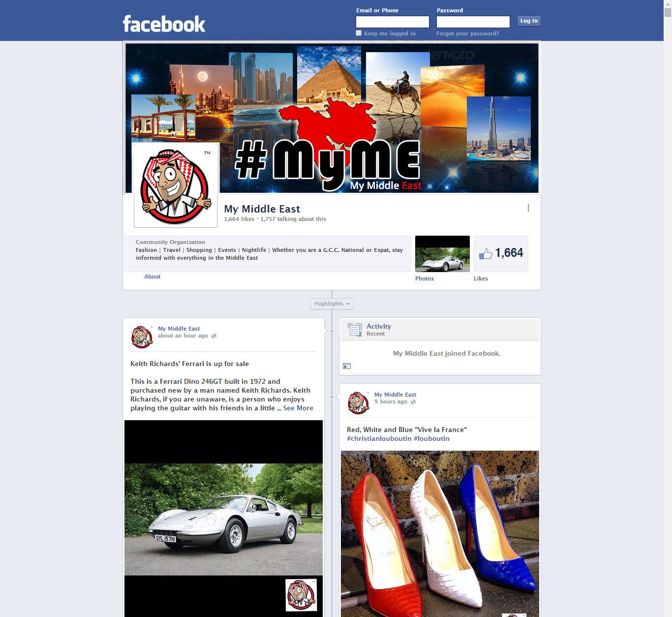The height and width of the screenshot is (617, 672).
Task: Open My Middle East name on Louboutin post
Action: (x=395, y=395)
